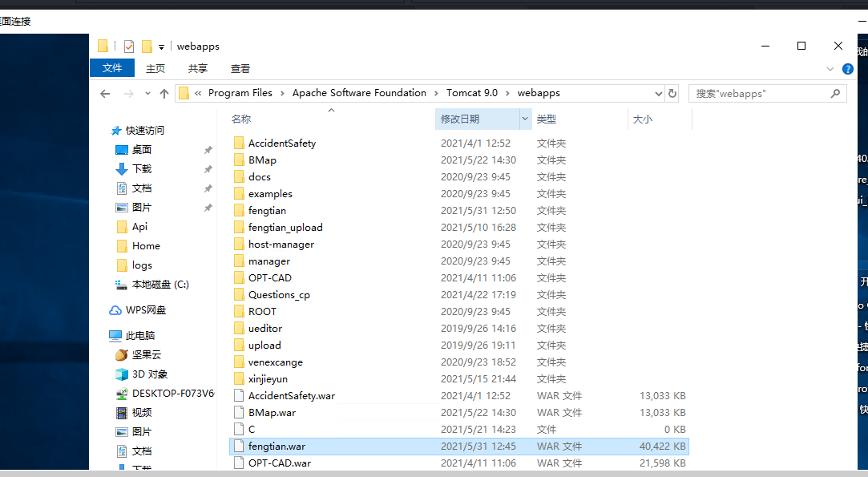Click the search magnifier icon

click(x=835, y=93)
